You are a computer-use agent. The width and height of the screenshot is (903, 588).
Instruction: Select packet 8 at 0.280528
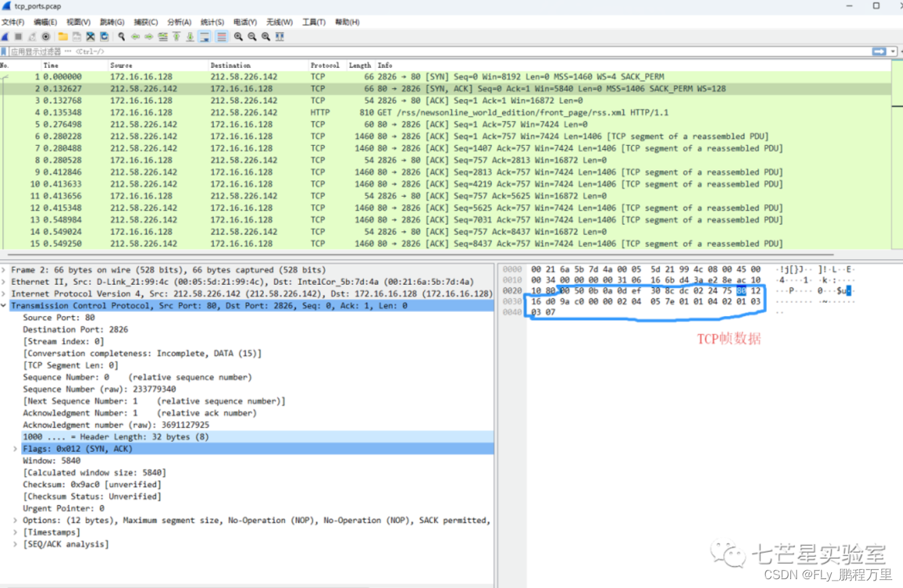[445, 160]
